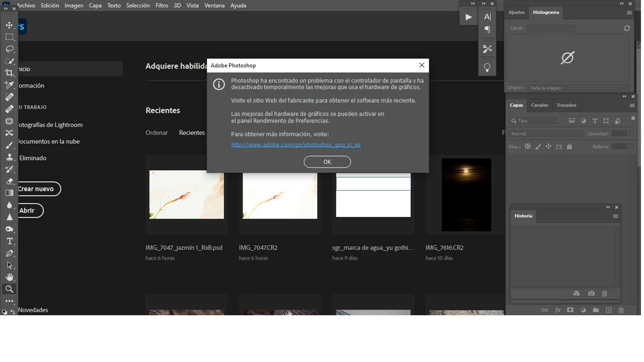Select the Eyedropper tool
The image size is (644, 362).
(x=9, y=85)
